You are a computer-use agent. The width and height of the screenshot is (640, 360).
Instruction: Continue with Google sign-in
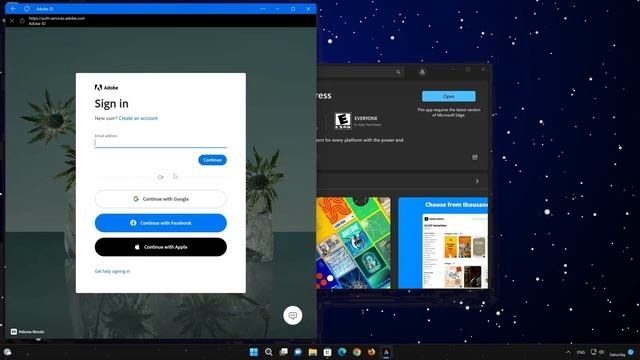point(160,199)
